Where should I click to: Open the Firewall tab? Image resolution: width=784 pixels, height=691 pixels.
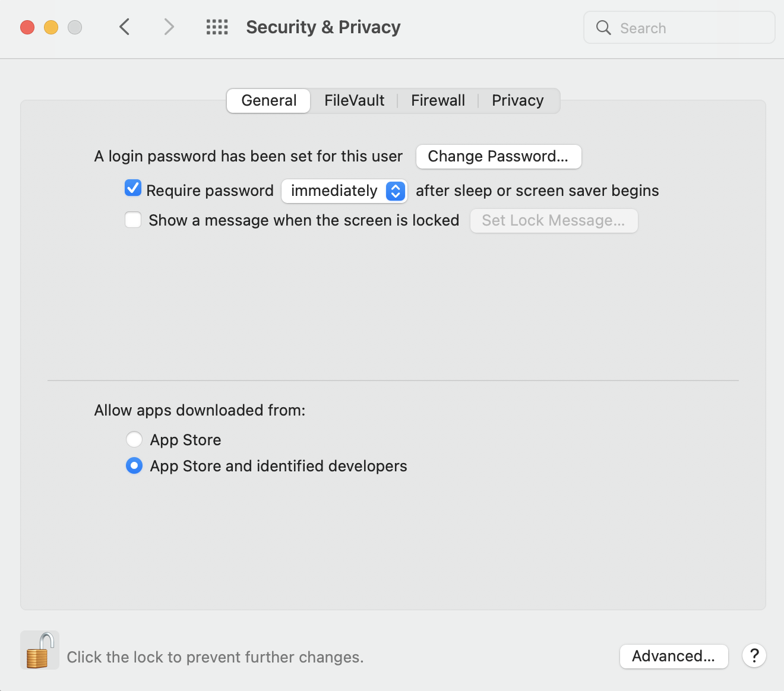(x=438, y=100)
